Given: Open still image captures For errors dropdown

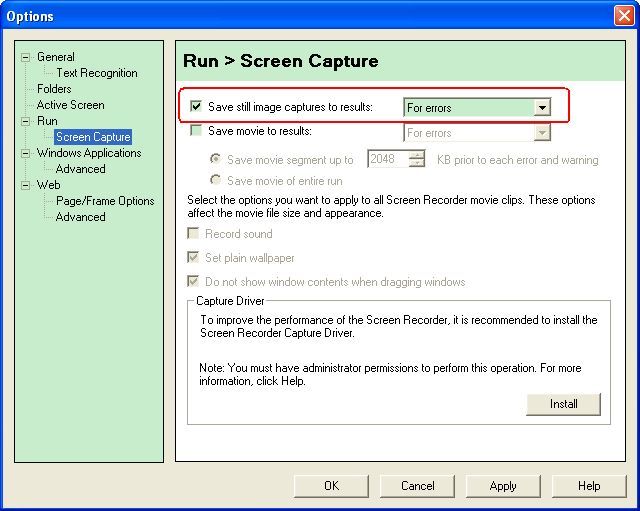Looking at the screenshot, I should (x=542, y=108).
